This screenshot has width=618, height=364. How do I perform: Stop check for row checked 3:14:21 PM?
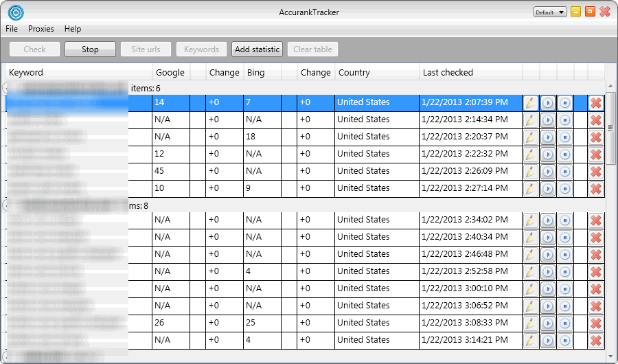[565, 341]
